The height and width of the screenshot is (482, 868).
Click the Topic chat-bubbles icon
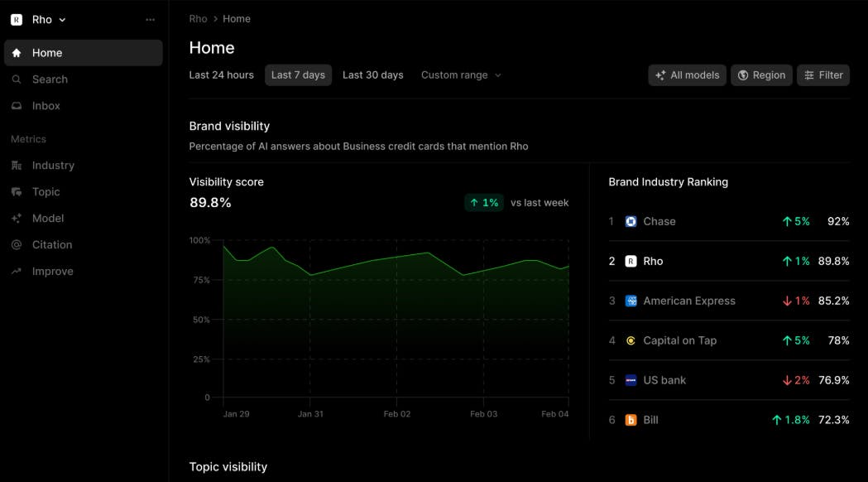pos(17,192)
